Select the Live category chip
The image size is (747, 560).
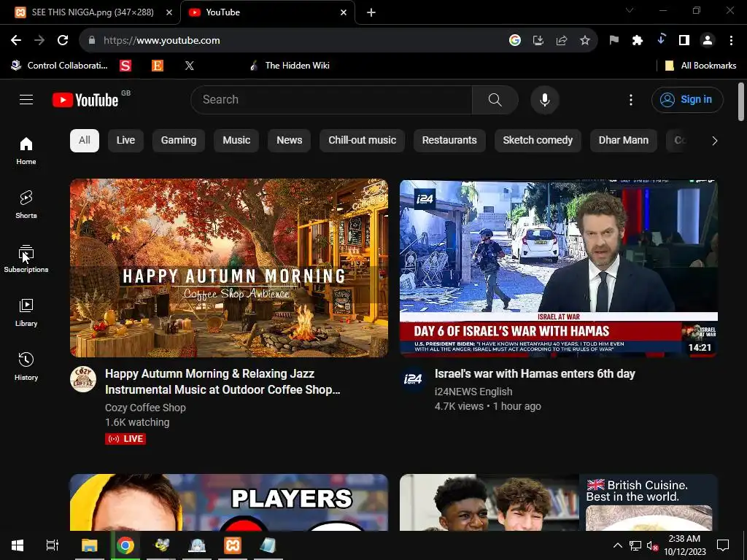click(x=125, y=141)
